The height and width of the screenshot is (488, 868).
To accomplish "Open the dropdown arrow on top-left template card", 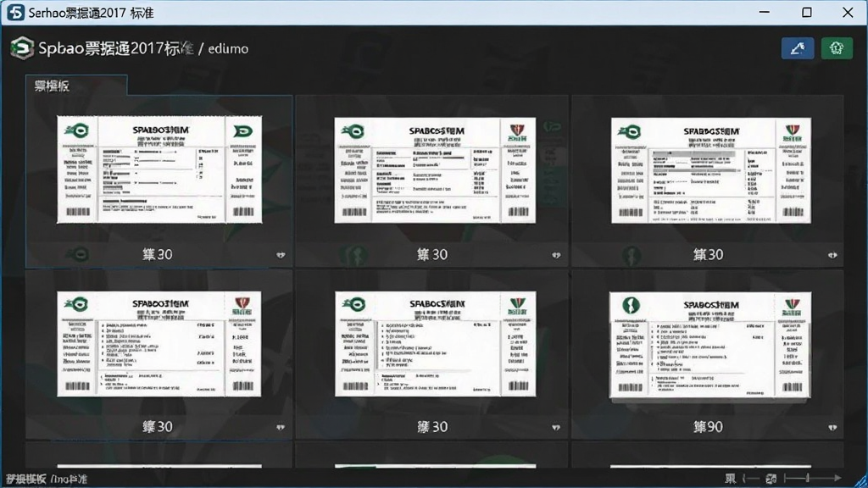I will (281, 255).
